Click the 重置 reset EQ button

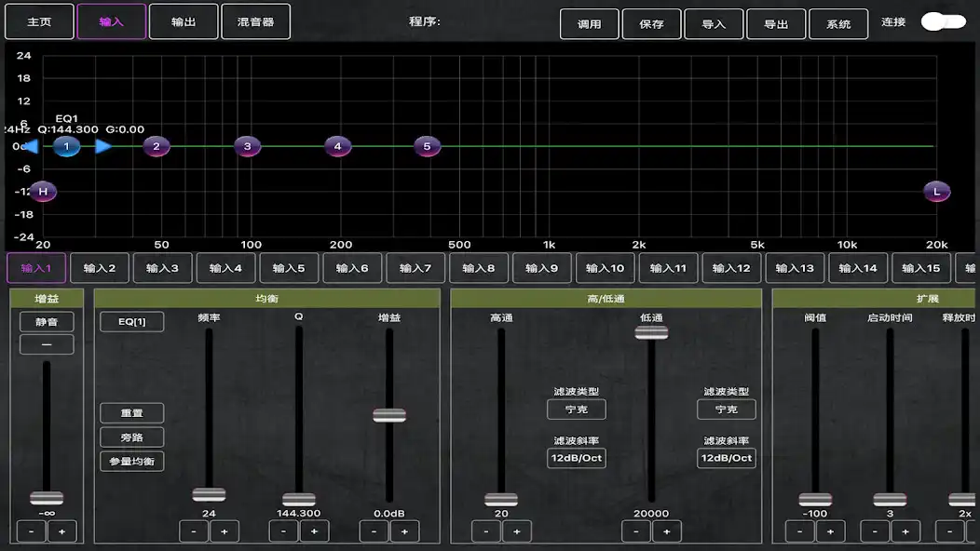click(x=132, y=413)
